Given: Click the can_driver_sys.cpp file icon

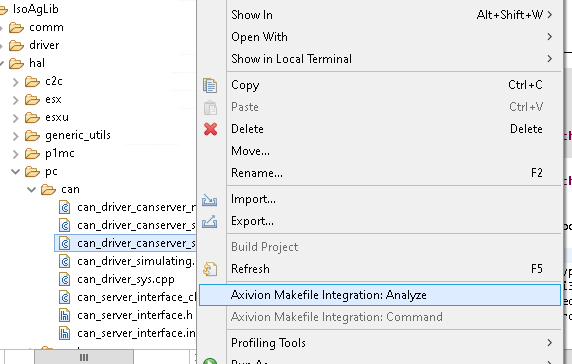Looking at the screenshot, I should 65,279.
